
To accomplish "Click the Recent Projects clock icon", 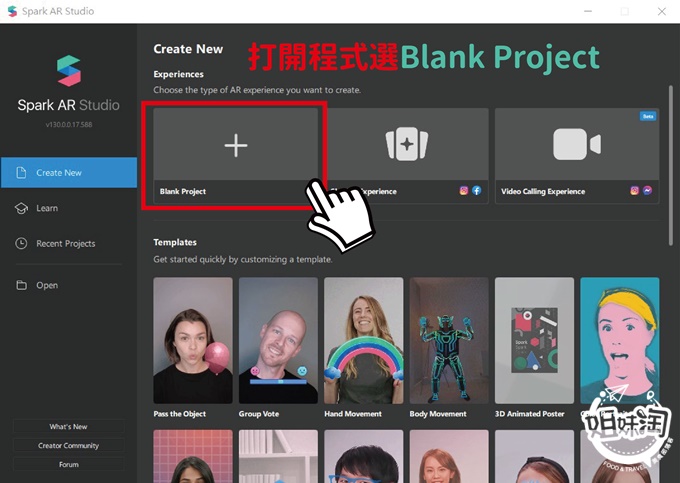I will (x=21, y=244).
